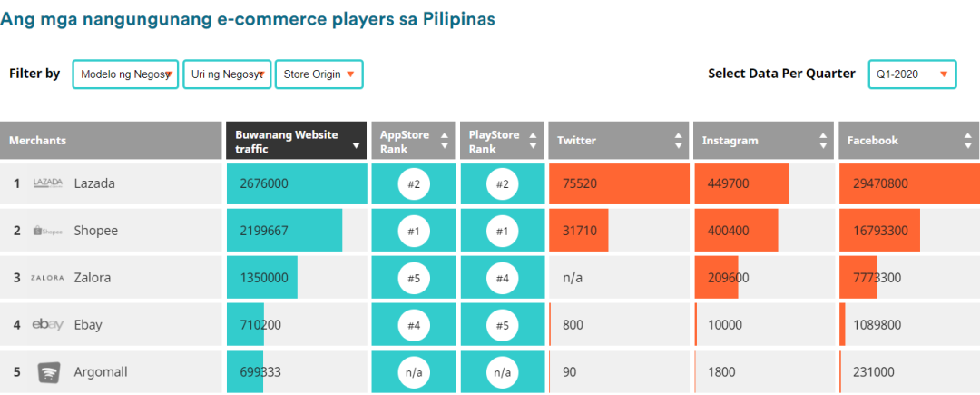The height and width of the screenshot is (395, 980).
Task: Click the Shopee merchant name
Action: [x=95, y=231]
